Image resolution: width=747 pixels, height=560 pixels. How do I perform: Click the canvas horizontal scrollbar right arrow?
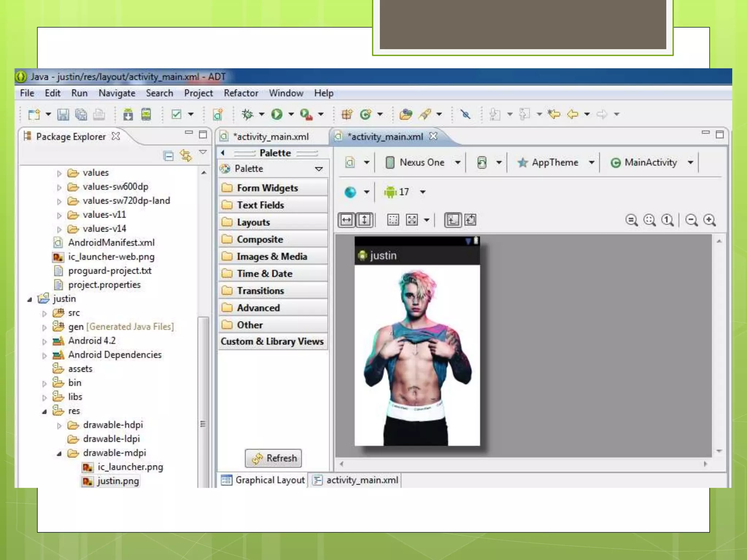pos(705,464)
